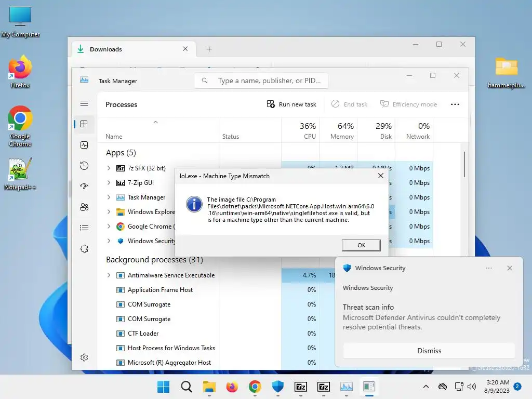
Task: Expand the Task Manager process row
Action: coord(109,197)
